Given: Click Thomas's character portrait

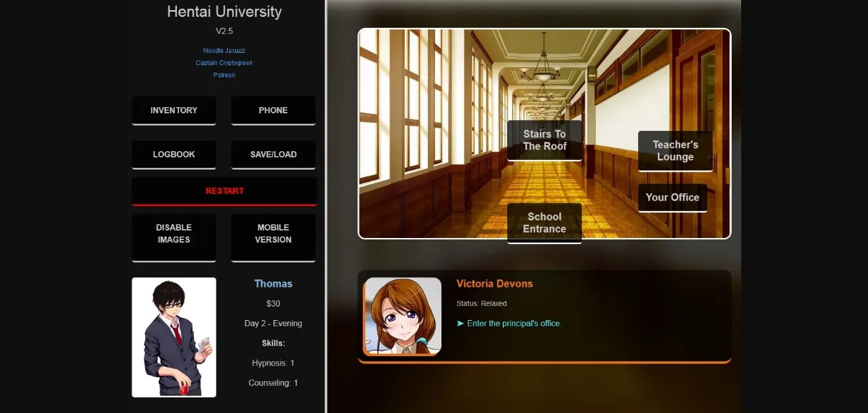Looking at the screenshot, I should [174, 338].
